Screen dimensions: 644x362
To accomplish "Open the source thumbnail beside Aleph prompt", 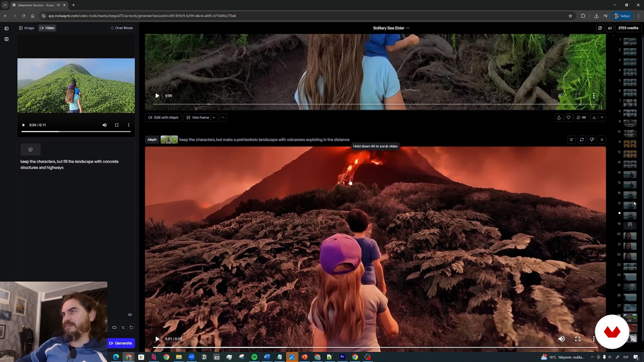I will 169,140.
